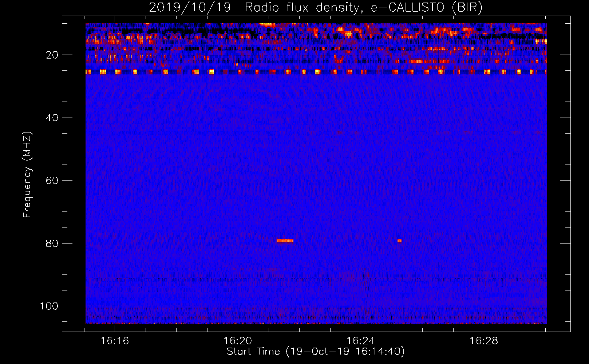The width and height of the screenshot is (589, 364).
Task: Click the "Frequency (MHZ)" axis label
Action: [x=27, y=175]
